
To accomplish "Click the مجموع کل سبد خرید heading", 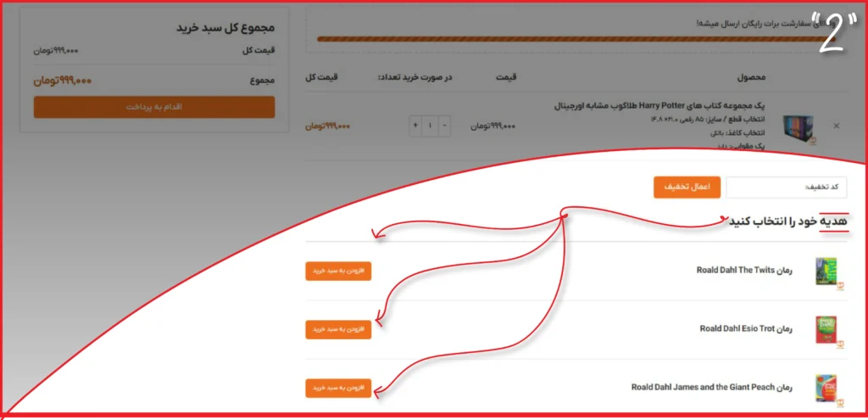I will coord(225,28).
